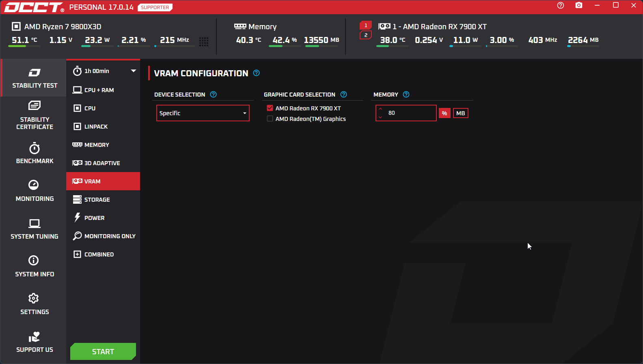Screen dimensions: 643x364
Task: Uncheck AMD Radeon RX 7900 XT checkbox
Action: pyautogui.click(x=270, y=108)
